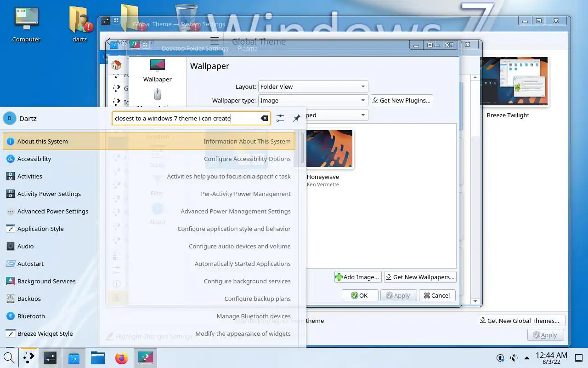This screenshot has height=368, width=588.
Task: Click the Breeze Widget Style entry icon
Action: point(10,333)
